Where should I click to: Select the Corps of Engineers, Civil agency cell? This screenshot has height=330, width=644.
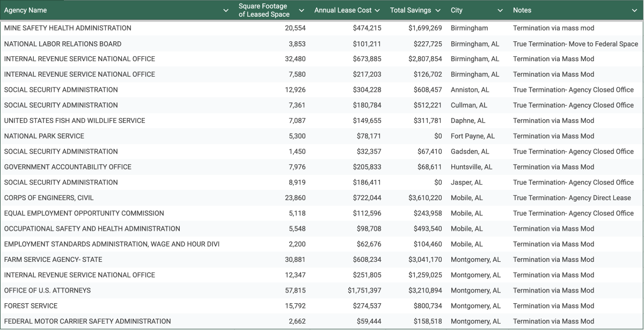click(49, 197)
